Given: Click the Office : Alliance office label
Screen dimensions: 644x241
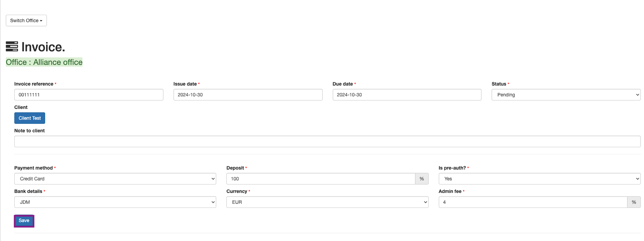Looking at the screenshot, I should [x=44, y=62].
